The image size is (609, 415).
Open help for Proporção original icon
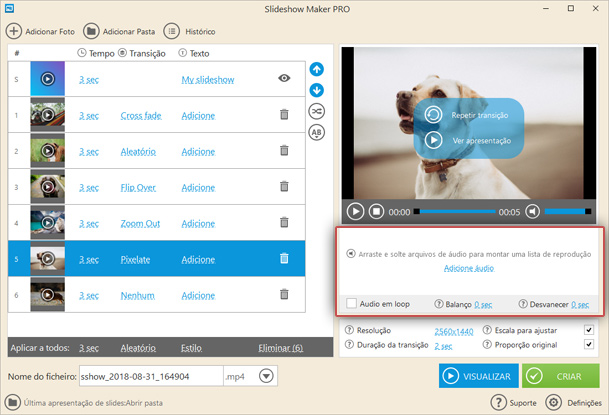tap(487, 344)
